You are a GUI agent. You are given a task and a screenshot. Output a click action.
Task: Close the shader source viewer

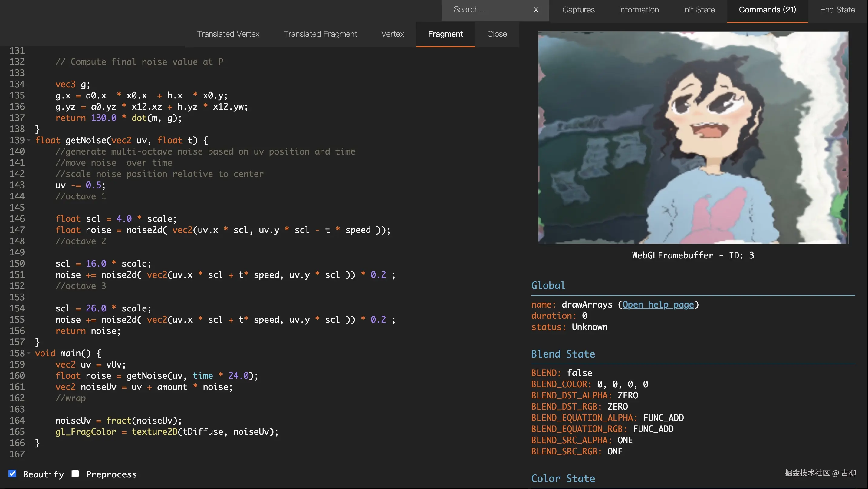(497, 34)
